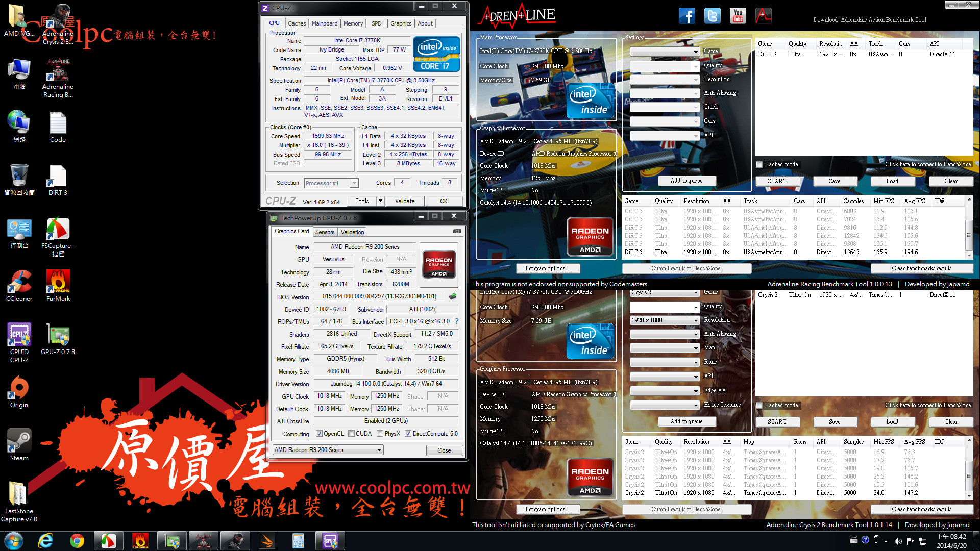The width and height of the screenshot is (980, 551).
Task: Open the CCleaner desktop icon
Action: pyautogui.click(x=19, y=286)
